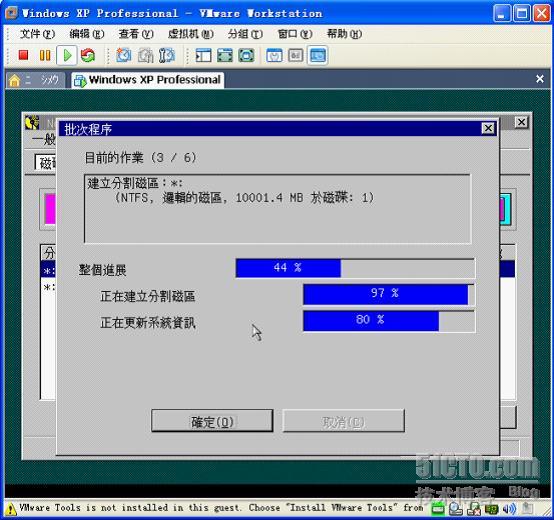Reset the virtual machine with the refresh icon
Viewport: 554px width, 520px height.
[x=88, y=55]
